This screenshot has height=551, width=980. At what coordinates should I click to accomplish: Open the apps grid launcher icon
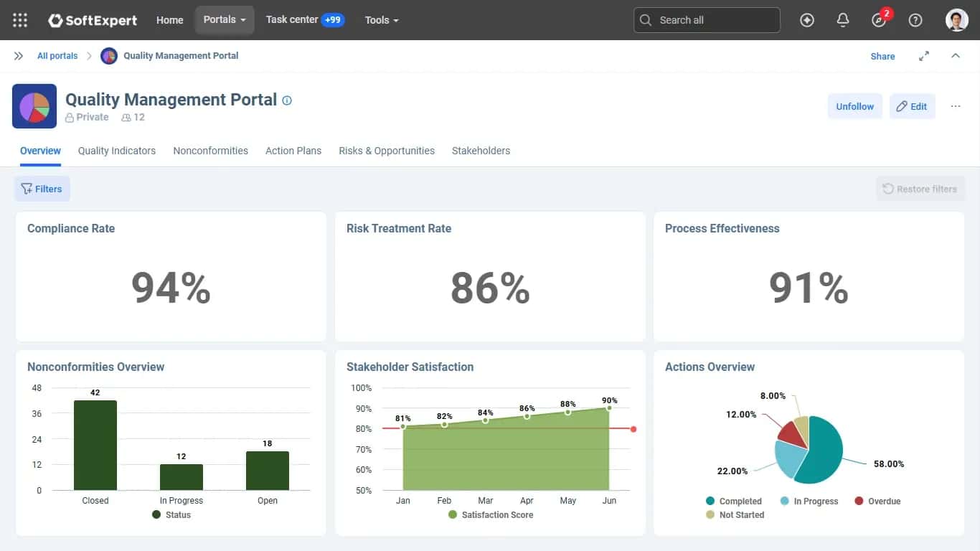tap(20, 20)
